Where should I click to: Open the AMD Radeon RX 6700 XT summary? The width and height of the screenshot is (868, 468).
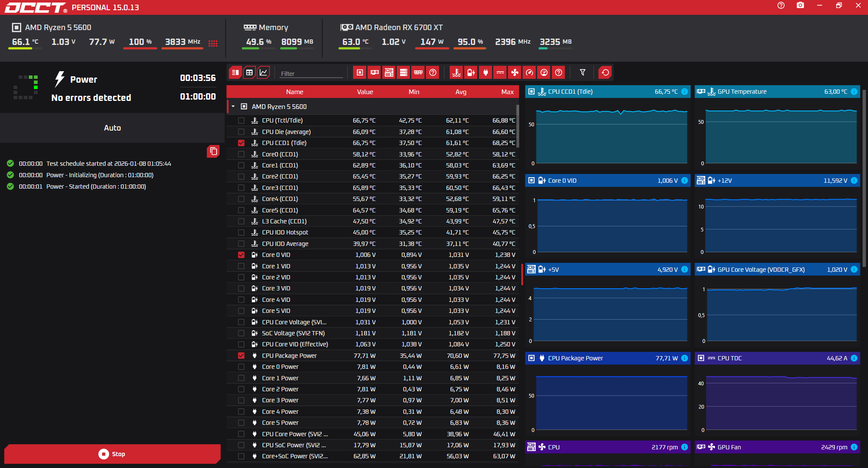(x=392, y=28)
